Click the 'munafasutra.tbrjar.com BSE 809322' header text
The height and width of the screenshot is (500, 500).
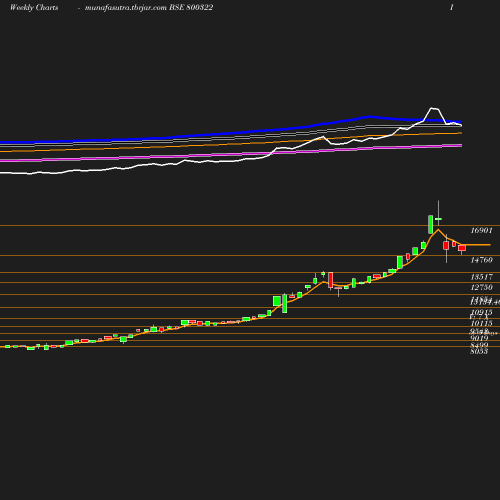tap(149, 7)
